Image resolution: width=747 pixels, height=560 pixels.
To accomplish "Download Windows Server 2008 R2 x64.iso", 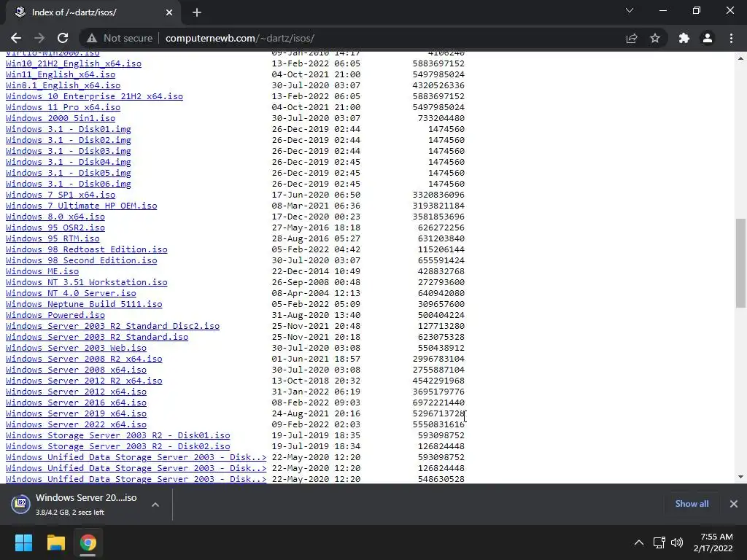I will [x=84, y=359].
